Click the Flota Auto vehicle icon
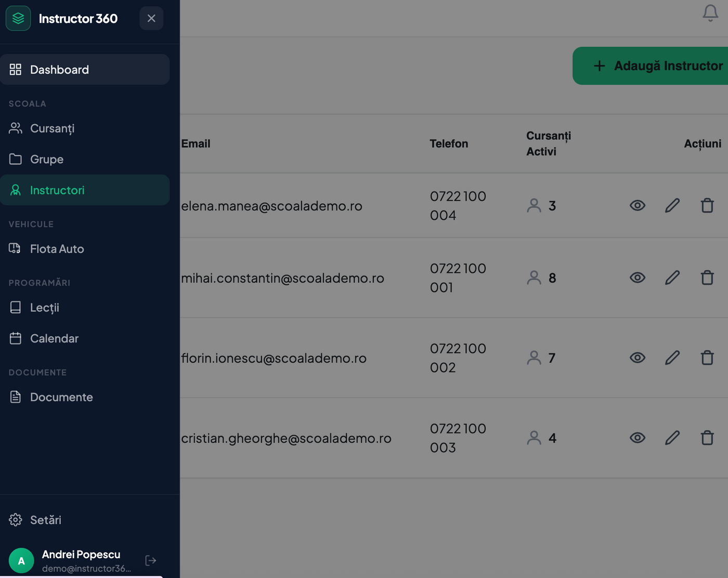This screenshot has width=728, height=578. [x=15, y=248]
